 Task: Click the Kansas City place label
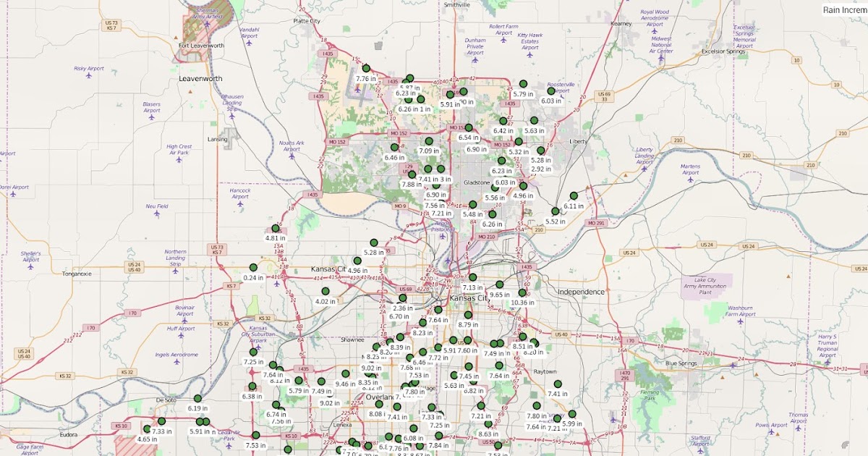coord(469,297)
